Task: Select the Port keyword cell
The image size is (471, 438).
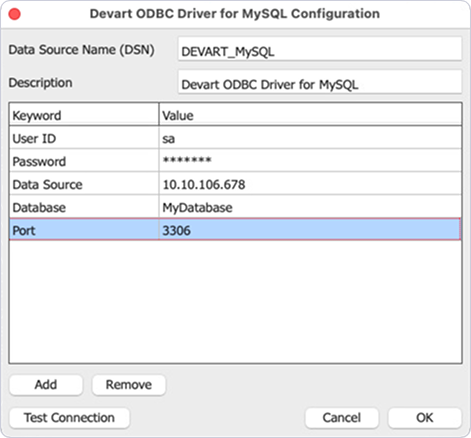Action: (x=84, y=229)
